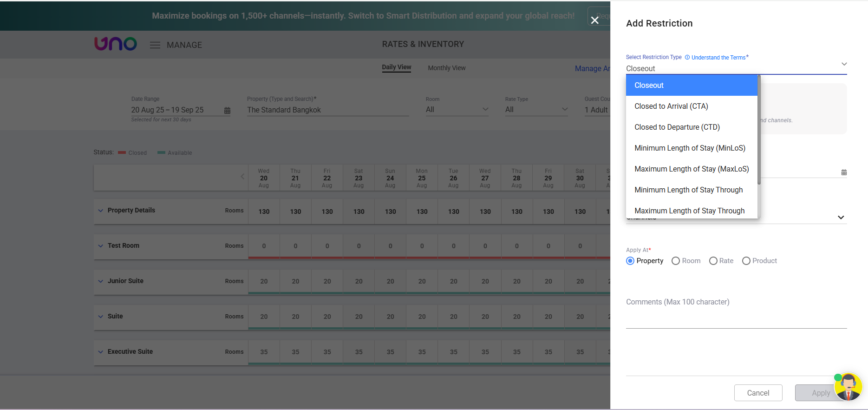
Task: Close the promotional banner with X
Action: tap(594, 20)
